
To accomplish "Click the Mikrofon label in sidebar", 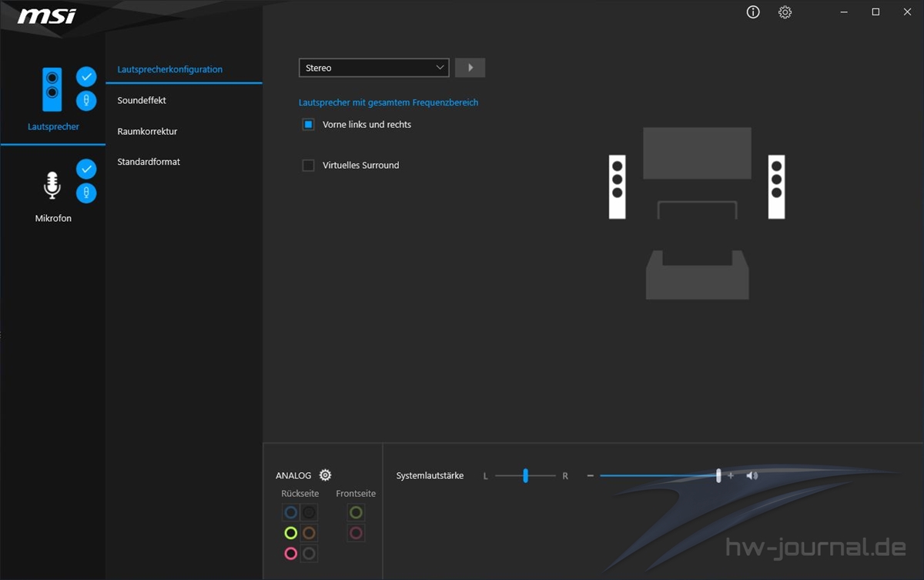I will click(53, 218).
